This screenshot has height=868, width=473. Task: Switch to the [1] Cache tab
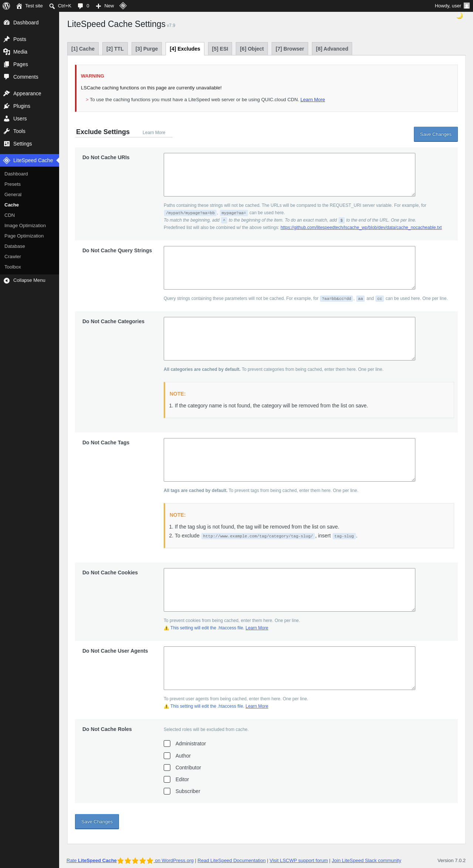83,49
